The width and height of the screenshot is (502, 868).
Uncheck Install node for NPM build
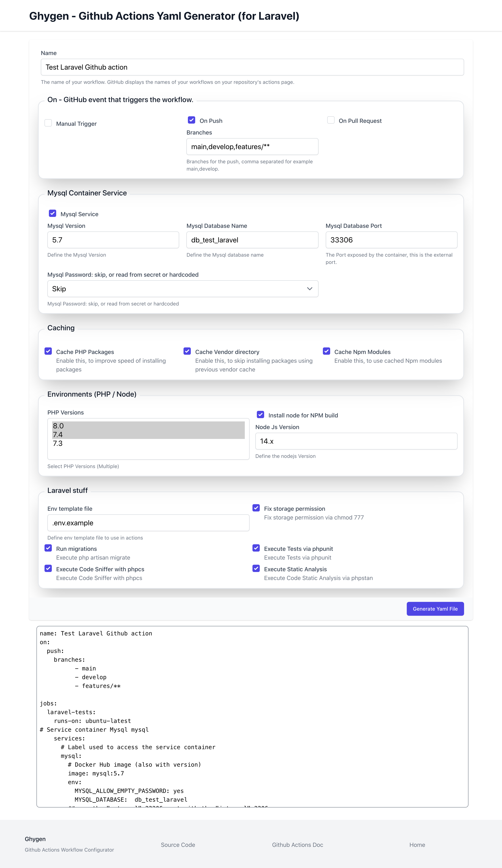260,414
